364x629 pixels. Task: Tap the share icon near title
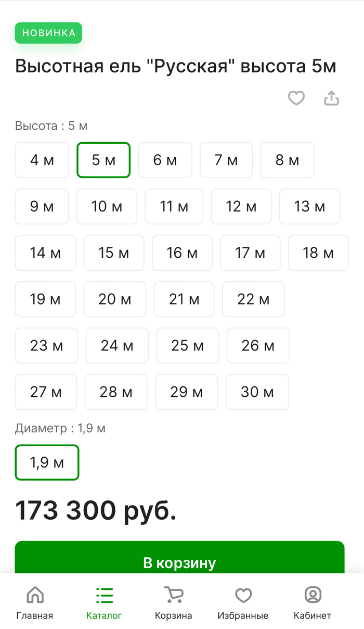pos(332,98)
